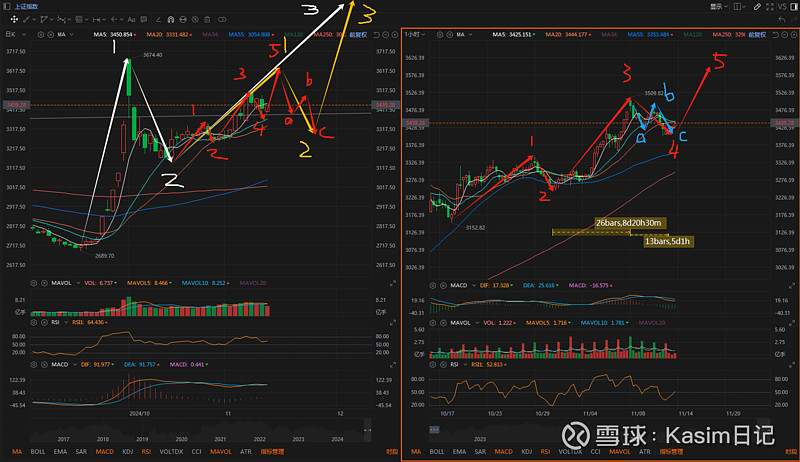Open 指标管理 on right bottom bar
Screen dimensions: 800x462
point(671,452)
